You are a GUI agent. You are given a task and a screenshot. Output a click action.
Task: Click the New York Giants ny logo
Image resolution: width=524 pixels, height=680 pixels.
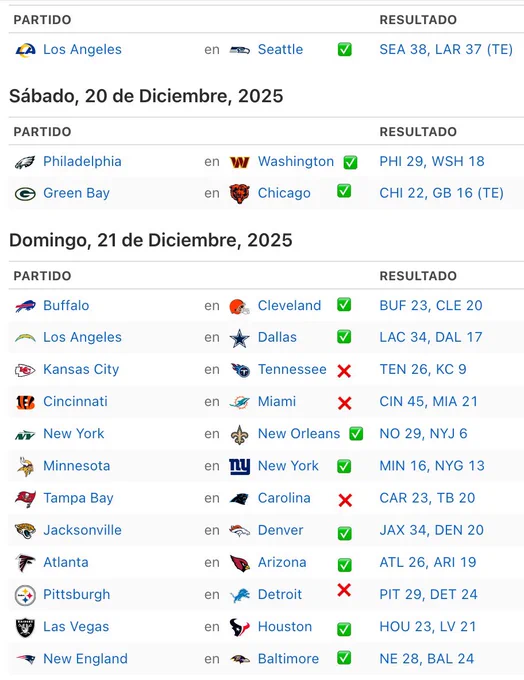click(x=239, y=466)
